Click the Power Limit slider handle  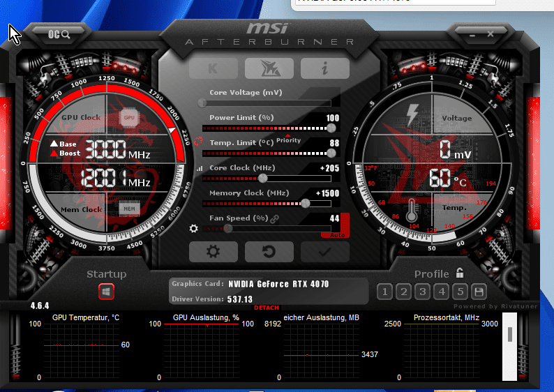331,128
